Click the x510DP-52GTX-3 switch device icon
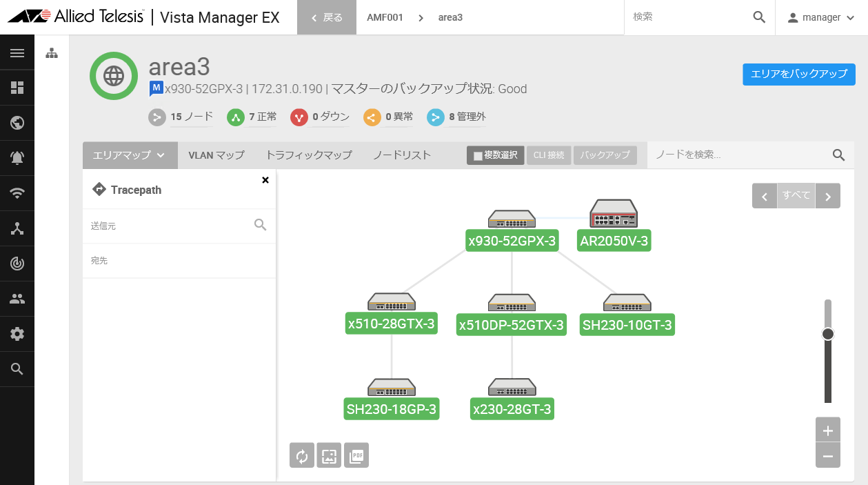 512,302
